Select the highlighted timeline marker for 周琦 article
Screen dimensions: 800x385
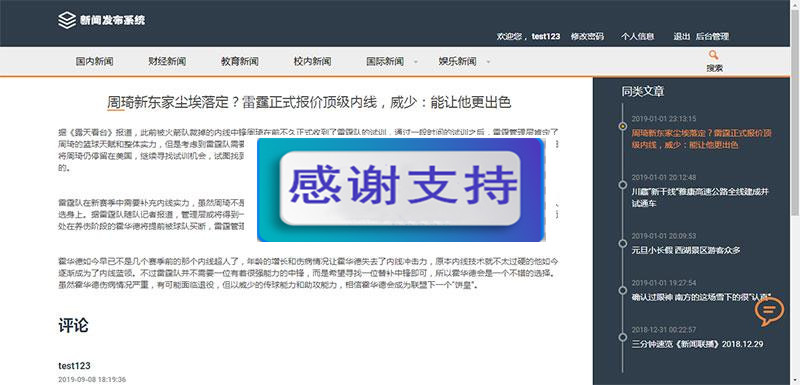[622, 126]
